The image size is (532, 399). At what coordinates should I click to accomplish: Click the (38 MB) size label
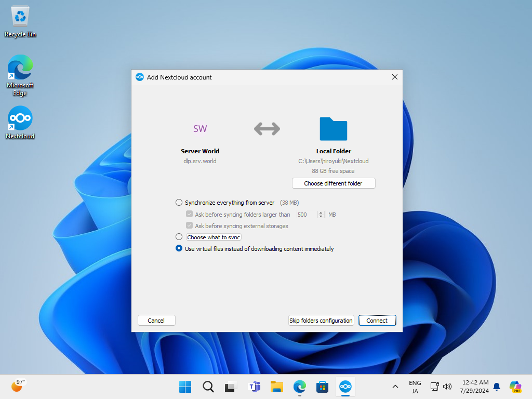pos(289,203)
